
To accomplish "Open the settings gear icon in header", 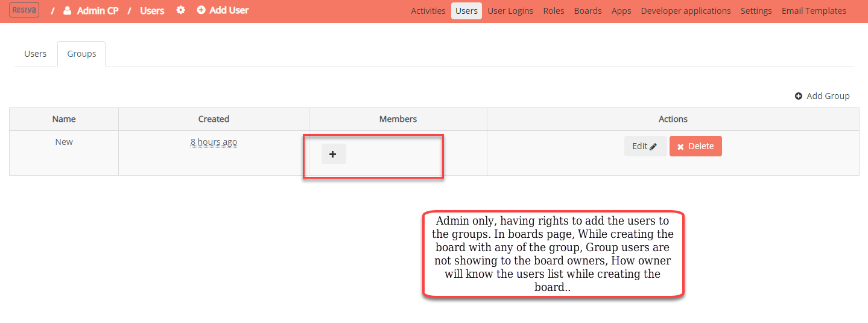I will coord(180,10).
